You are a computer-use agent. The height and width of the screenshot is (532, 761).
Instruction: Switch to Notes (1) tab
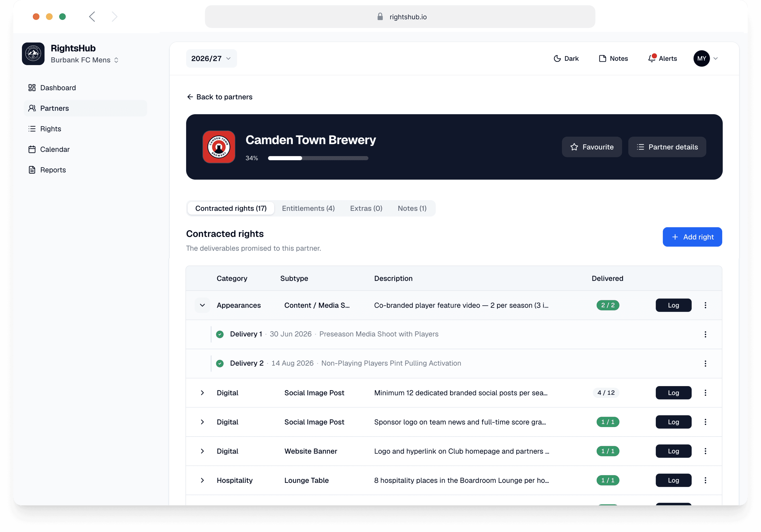coord(412,208)
